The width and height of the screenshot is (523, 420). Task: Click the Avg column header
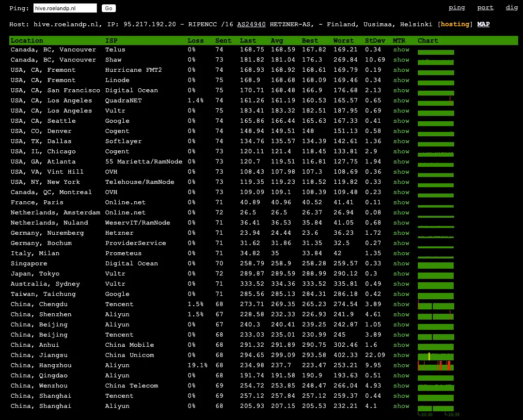coord(277,40)
